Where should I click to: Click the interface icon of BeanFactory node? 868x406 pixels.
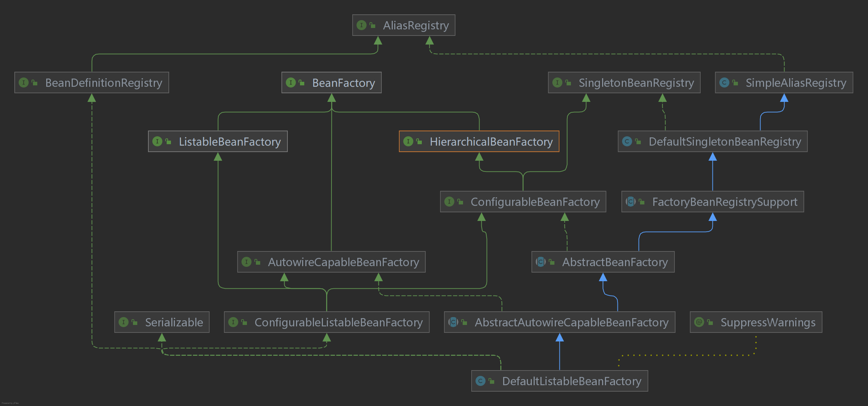click(291, 82)
